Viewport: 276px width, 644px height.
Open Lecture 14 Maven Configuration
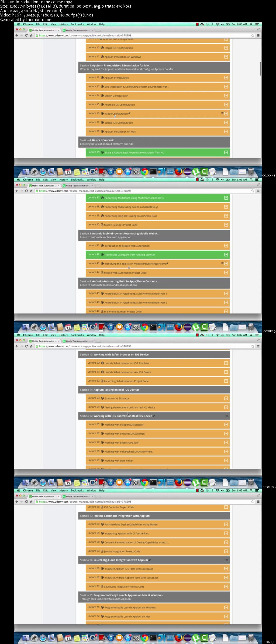(158, 96)
